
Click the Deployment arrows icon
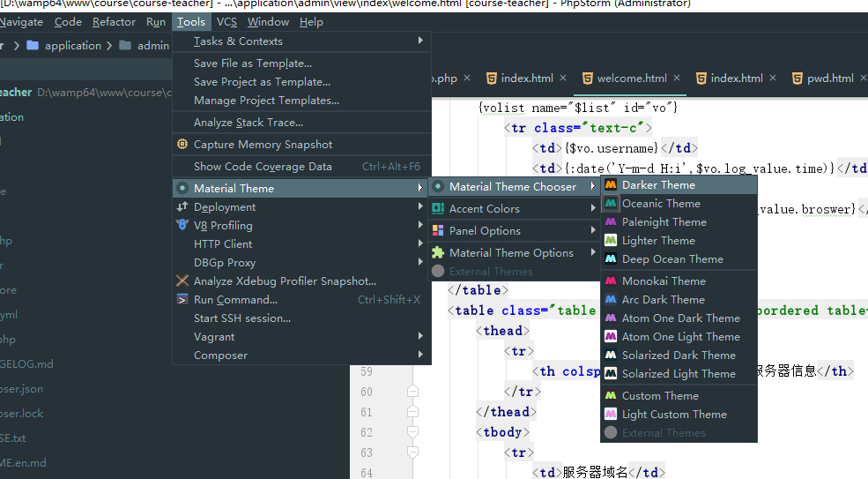click(182, 206)
